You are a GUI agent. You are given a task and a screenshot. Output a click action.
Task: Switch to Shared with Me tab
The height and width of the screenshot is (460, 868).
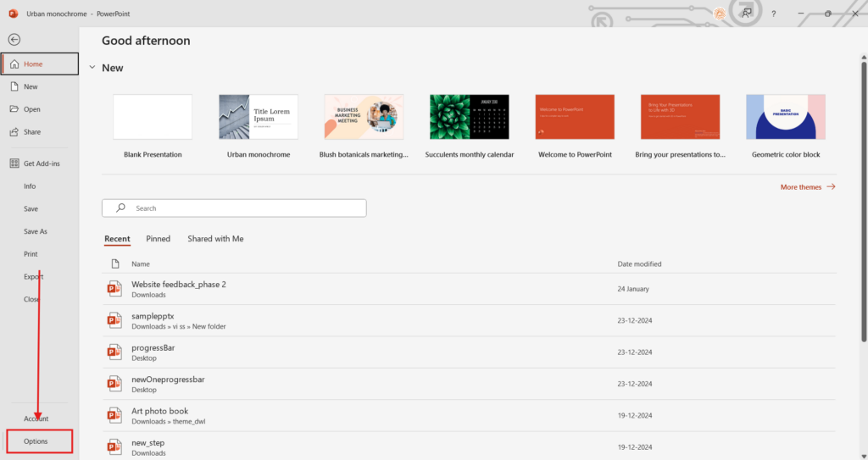point(215,239)
